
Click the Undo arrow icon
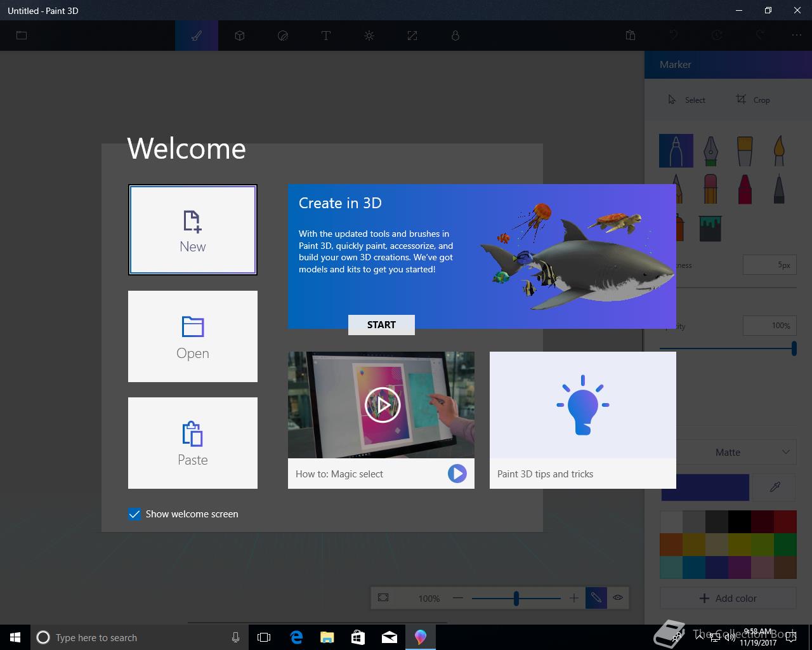click(x=674, y=36)
